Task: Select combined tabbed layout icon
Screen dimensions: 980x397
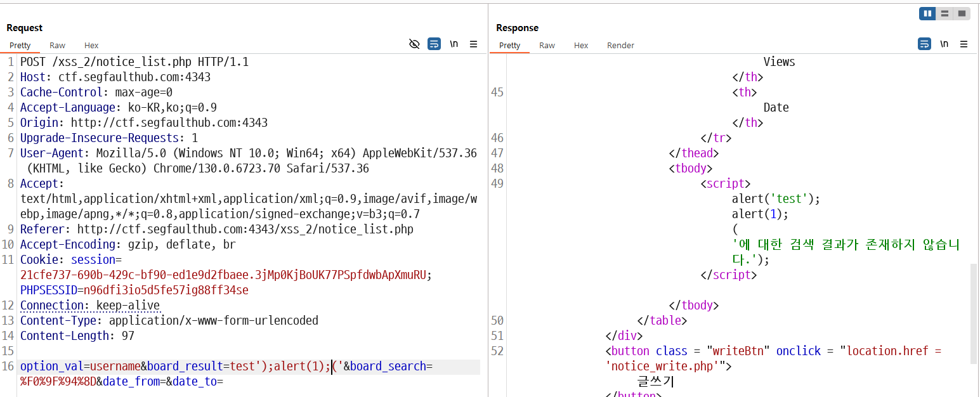Action: click(x=962, y=13)
